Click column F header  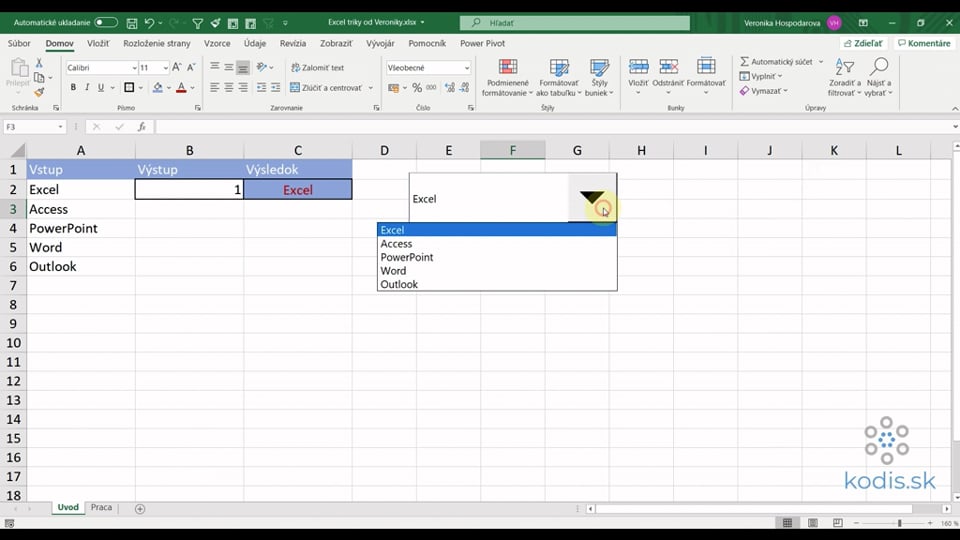[512, 150]
